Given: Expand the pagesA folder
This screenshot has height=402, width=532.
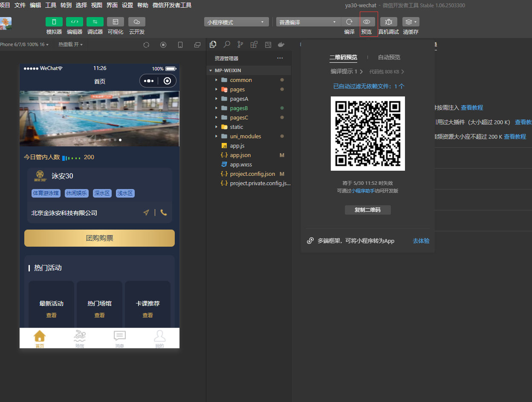Looking at the screenshot, I should pyautogui.click(x=249, y=99).
